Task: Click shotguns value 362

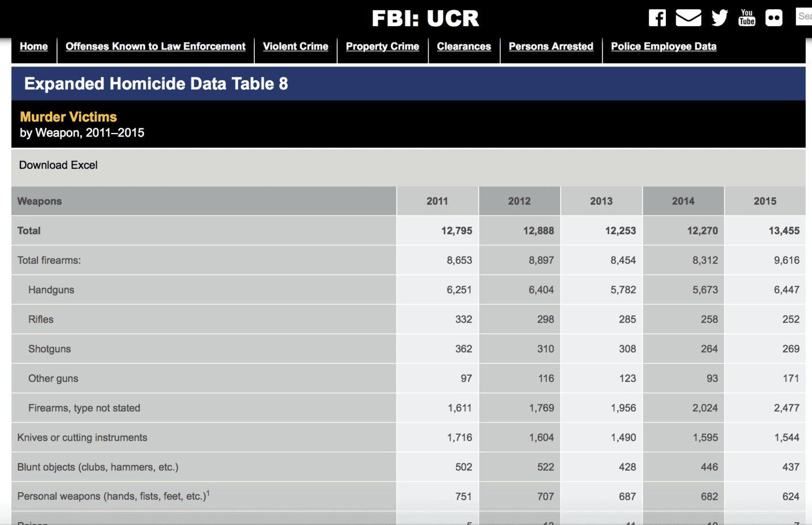Action: (x=464, y=349)
